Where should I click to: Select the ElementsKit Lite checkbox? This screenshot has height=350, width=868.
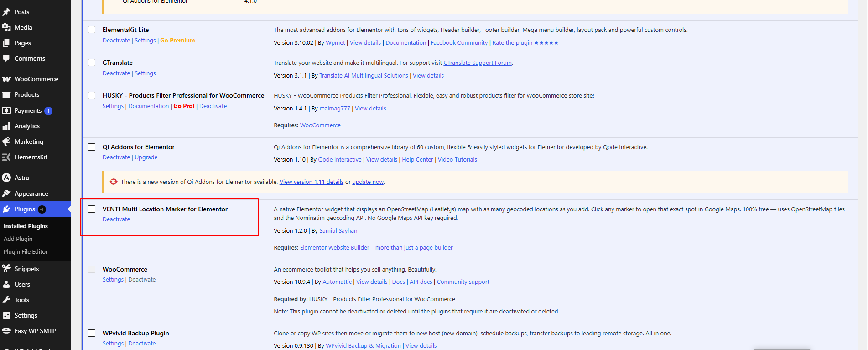click(92, 30)
